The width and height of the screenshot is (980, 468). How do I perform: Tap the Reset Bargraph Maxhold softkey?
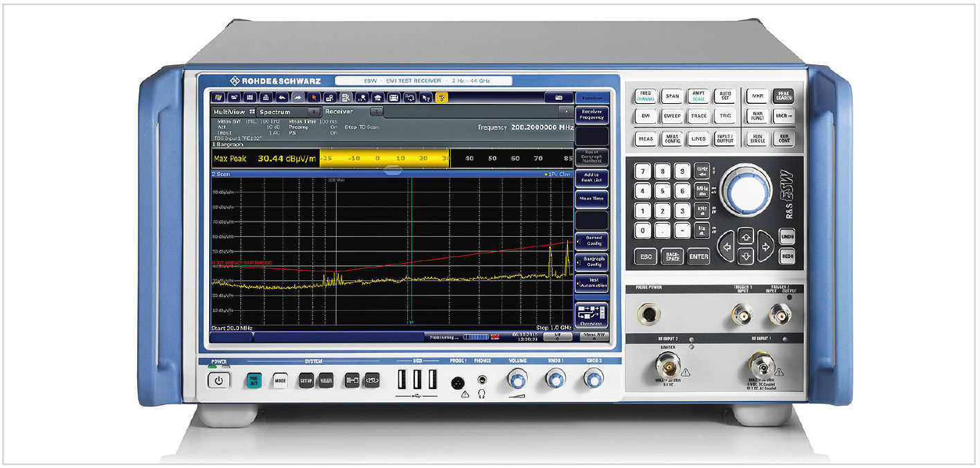coord(592,156)
